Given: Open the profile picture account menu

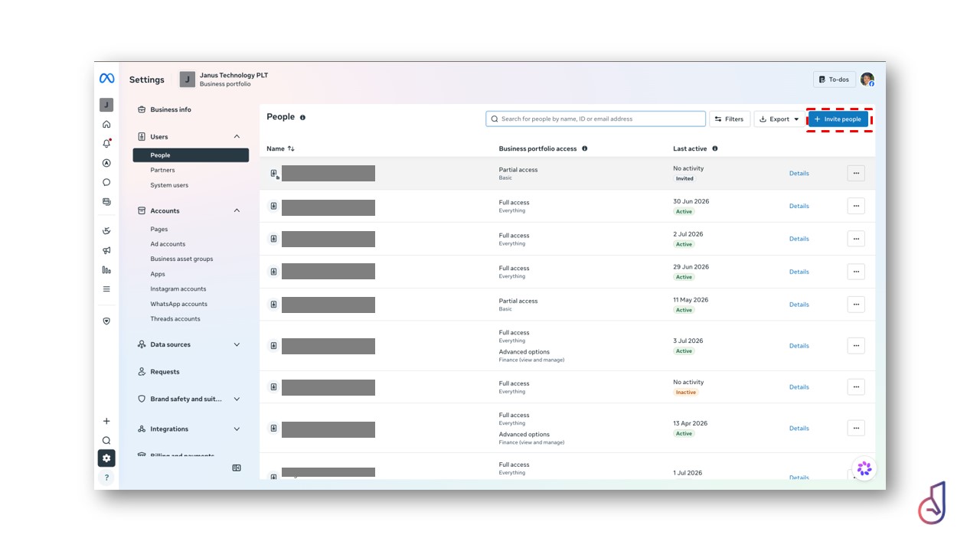Looking at the screenshot, I should (867, 80).
